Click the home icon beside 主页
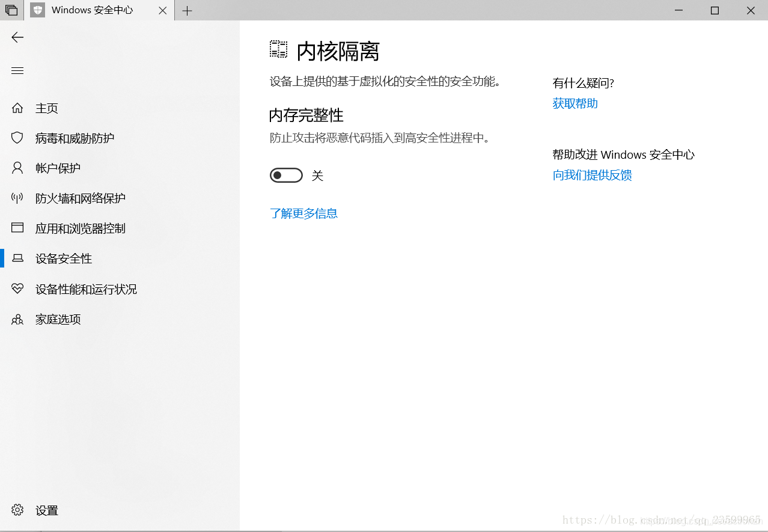768x532 pixels. click(17, 108)
